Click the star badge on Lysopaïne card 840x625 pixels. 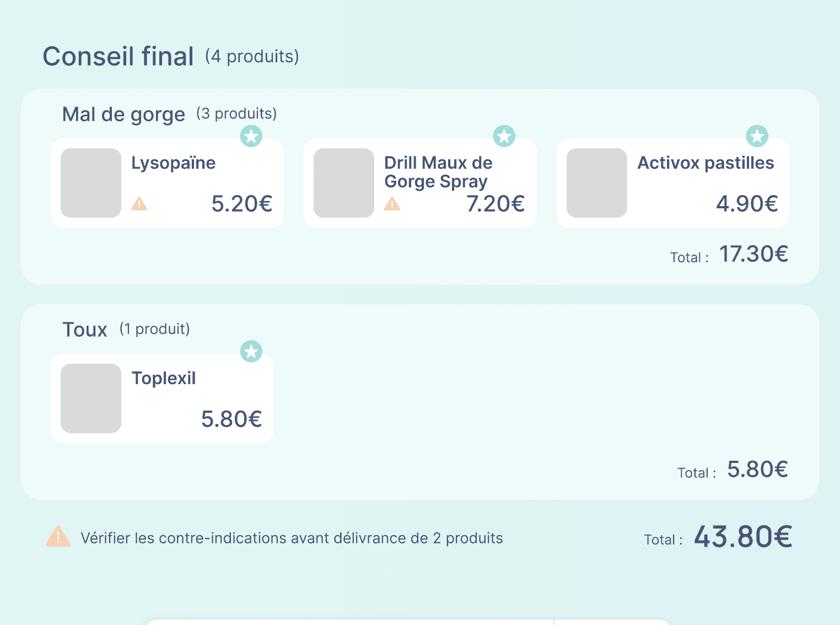pyautogui.click(x=251, y=136)
